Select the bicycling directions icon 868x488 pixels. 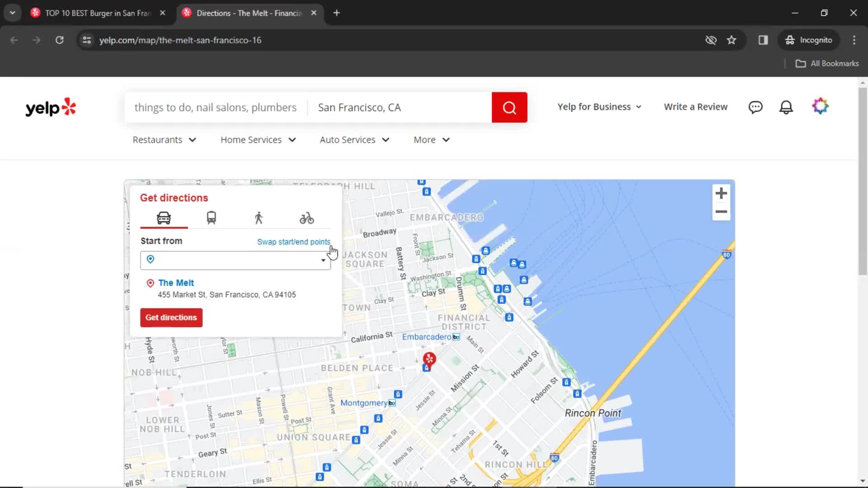tap(307, 218)
